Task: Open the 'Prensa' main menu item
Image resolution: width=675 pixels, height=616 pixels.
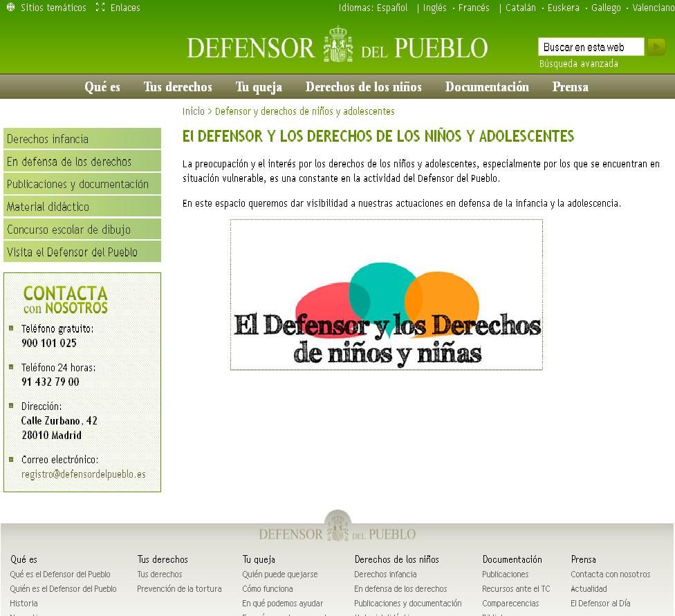Action: click(570, 87)
